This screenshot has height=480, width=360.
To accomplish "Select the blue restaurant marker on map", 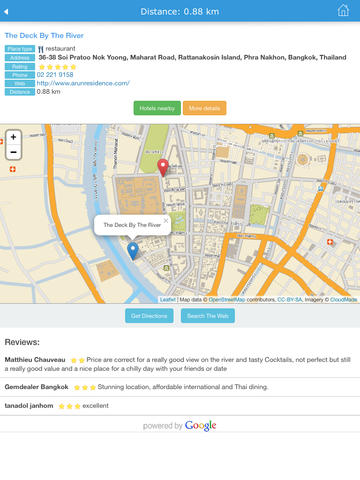I will pos(133,251).
